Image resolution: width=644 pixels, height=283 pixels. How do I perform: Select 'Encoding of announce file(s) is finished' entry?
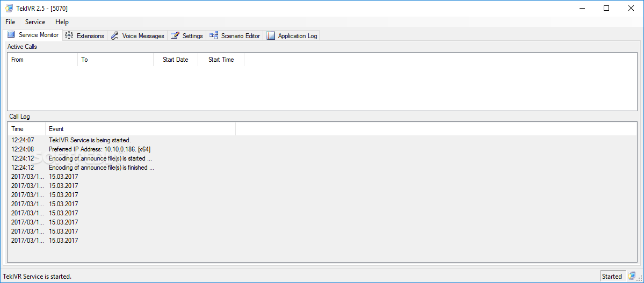[x=102, y=168]
